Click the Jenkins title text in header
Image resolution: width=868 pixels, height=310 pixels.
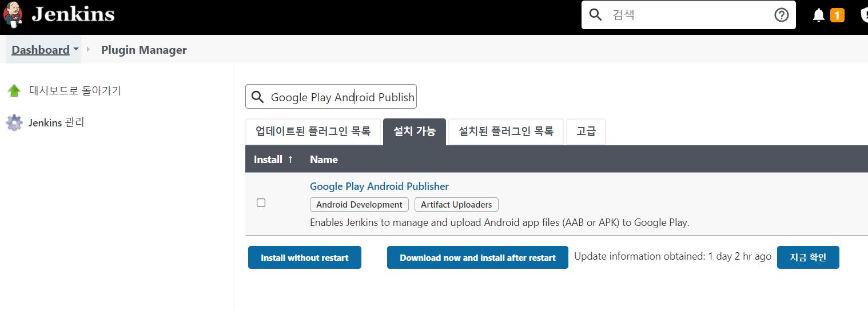tap(73, 14)
